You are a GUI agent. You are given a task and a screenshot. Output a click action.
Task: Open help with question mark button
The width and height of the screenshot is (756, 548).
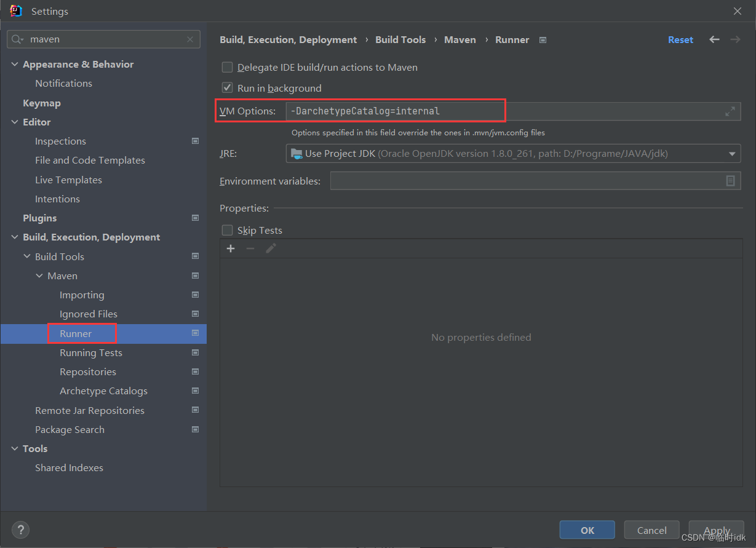pos(20,530)
